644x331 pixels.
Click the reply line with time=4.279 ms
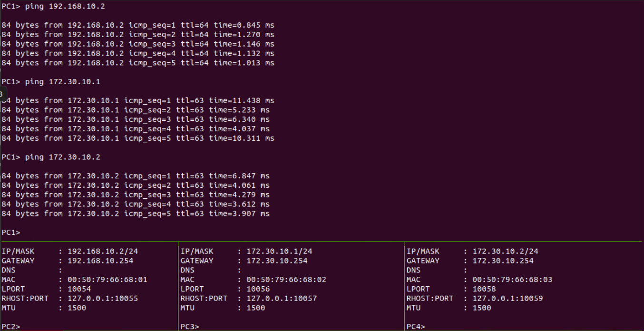click(x=136, y=195)
